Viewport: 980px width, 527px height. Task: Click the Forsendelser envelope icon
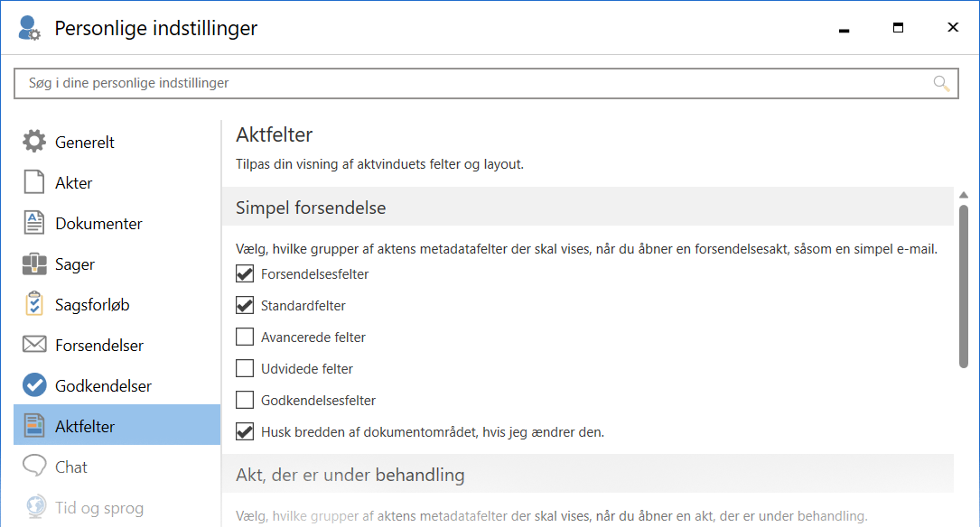(34, 344)
